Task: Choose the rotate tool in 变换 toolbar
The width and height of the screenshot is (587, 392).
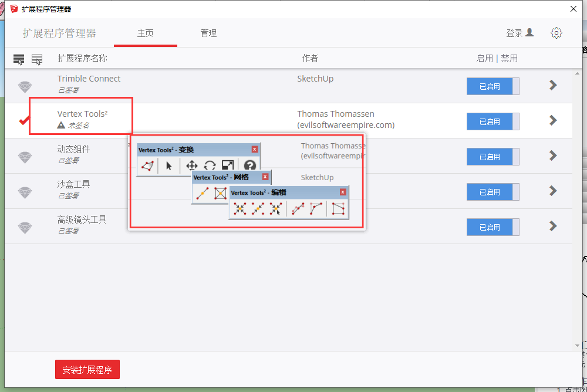Action: (x=210, y=165)
